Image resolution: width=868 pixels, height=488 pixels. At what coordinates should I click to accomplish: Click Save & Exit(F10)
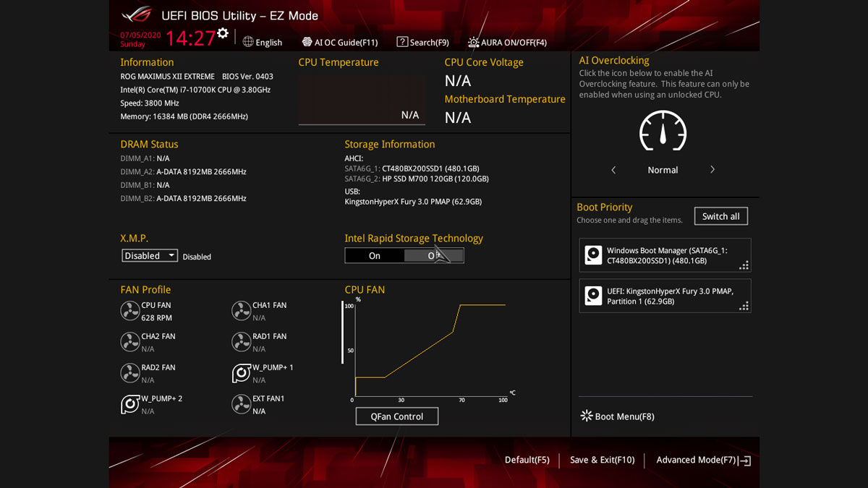pos(602,460)
